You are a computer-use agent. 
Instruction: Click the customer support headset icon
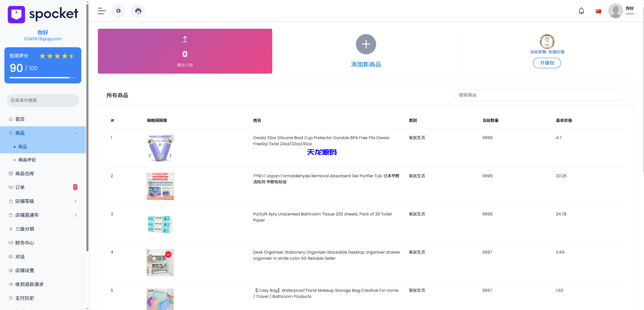click(x=138, y=11)
